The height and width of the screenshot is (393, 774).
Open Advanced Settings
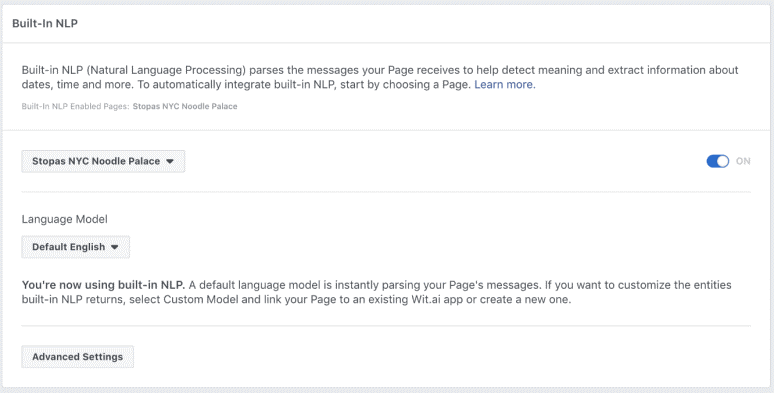click(77, 356)
